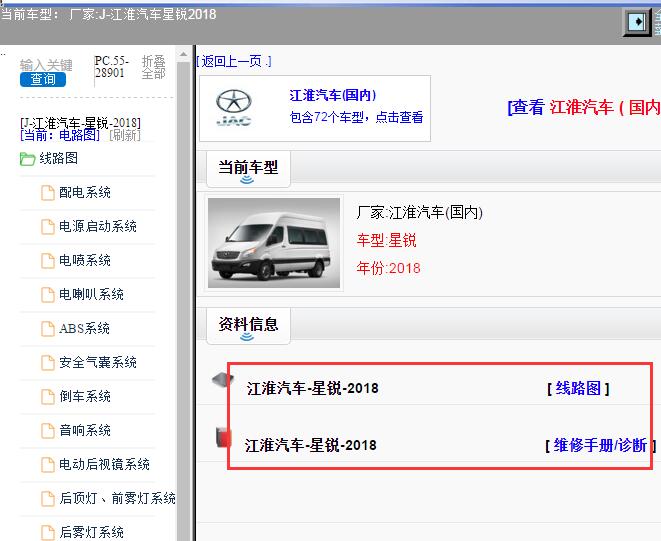This screenshot has height=541, width=661.
Task: Click the page icon beside 安全气囊系统
Action: point(48,362)
